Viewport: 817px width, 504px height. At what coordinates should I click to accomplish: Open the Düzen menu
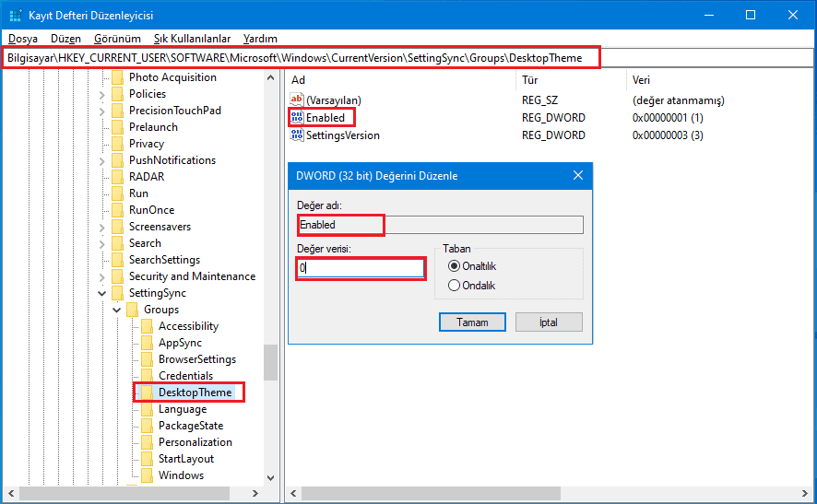pyautogui.click(x=65, y=39)
